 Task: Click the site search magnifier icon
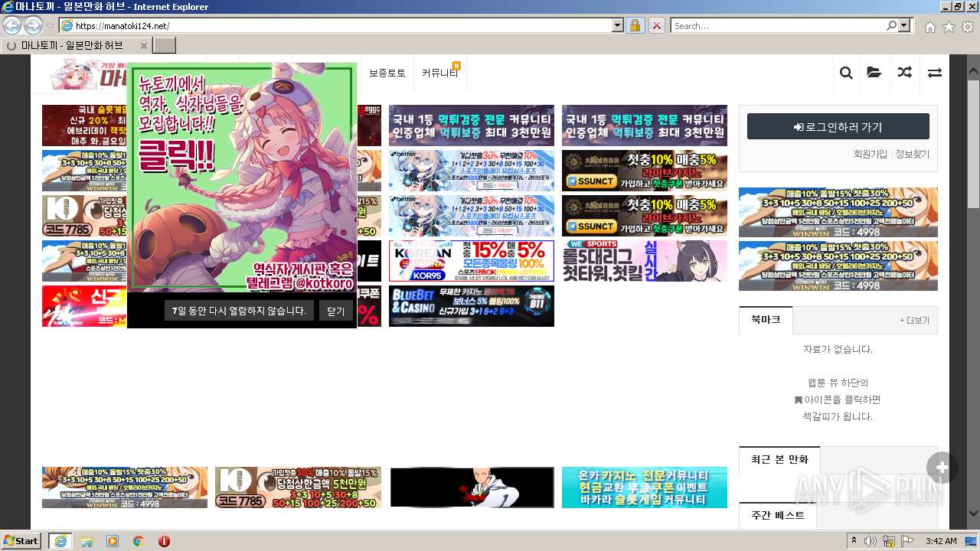[x=846, y=73]
